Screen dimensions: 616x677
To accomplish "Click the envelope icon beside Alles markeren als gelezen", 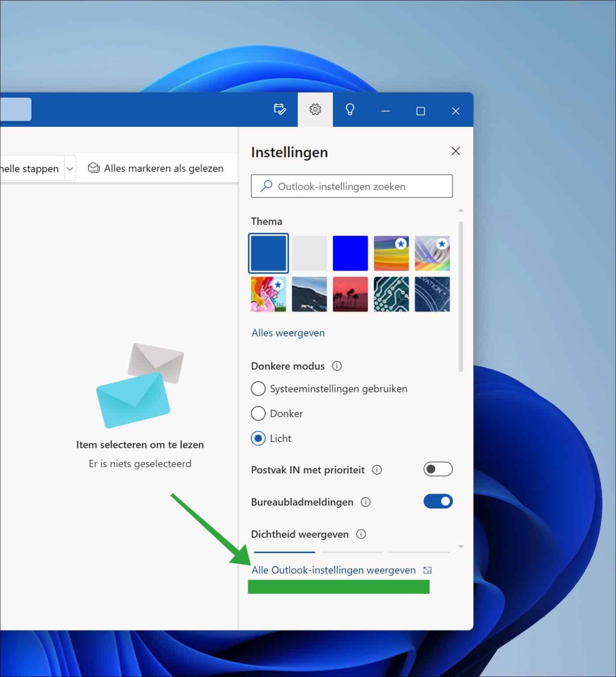I will (93, 168).
